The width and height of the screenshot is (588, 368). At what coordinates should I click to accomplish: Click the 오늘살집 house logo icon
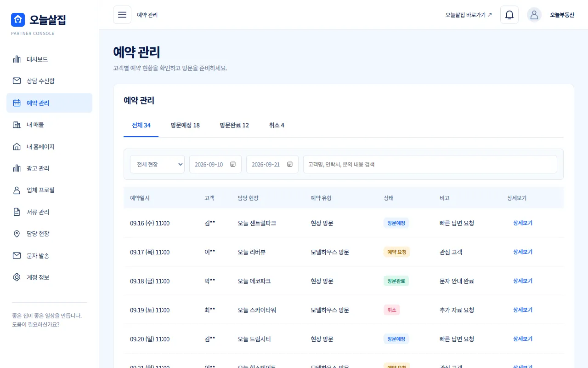tap(18, 20)
